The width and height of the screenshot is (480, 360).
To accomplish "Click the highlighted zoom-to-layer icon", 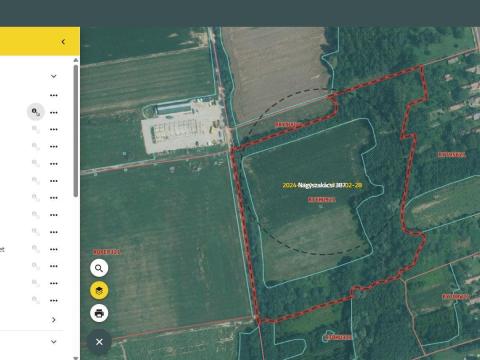I will tap(36, 112).
